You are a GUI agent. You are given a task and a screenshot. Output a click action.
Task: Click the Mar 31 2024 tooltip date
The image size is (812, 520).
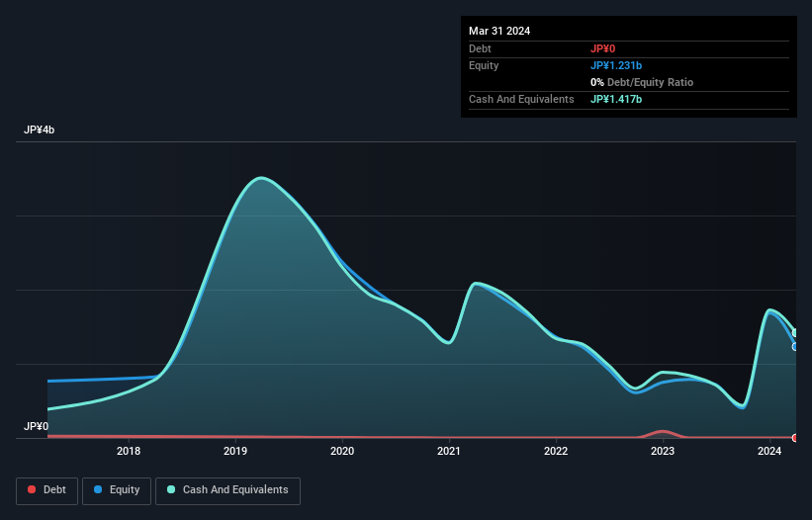pos(499,31)
